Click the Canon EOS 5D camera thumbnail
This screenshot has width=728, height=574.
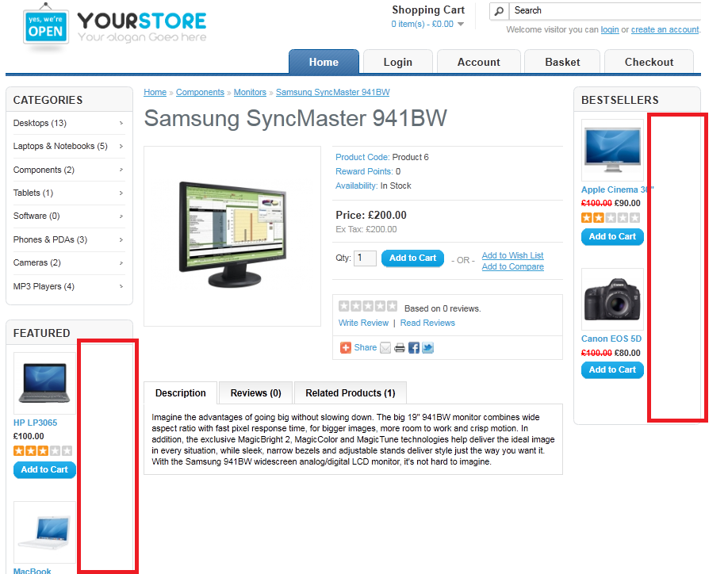coord(612,300)
